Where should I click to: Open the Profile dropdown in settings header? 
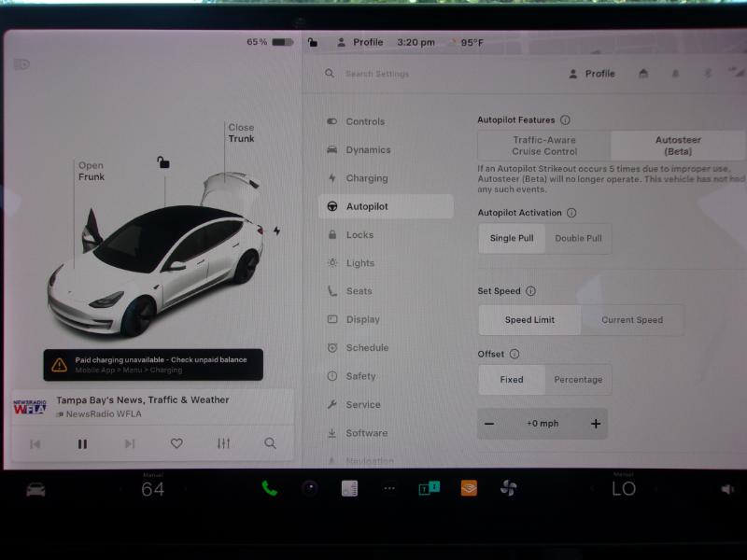tap(592, 74)
